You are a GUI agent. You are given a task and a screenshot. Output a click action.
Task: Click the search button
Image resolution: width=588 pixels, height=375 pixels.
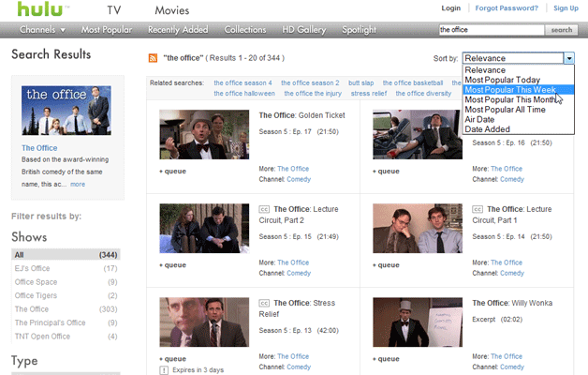pos(562,30)
